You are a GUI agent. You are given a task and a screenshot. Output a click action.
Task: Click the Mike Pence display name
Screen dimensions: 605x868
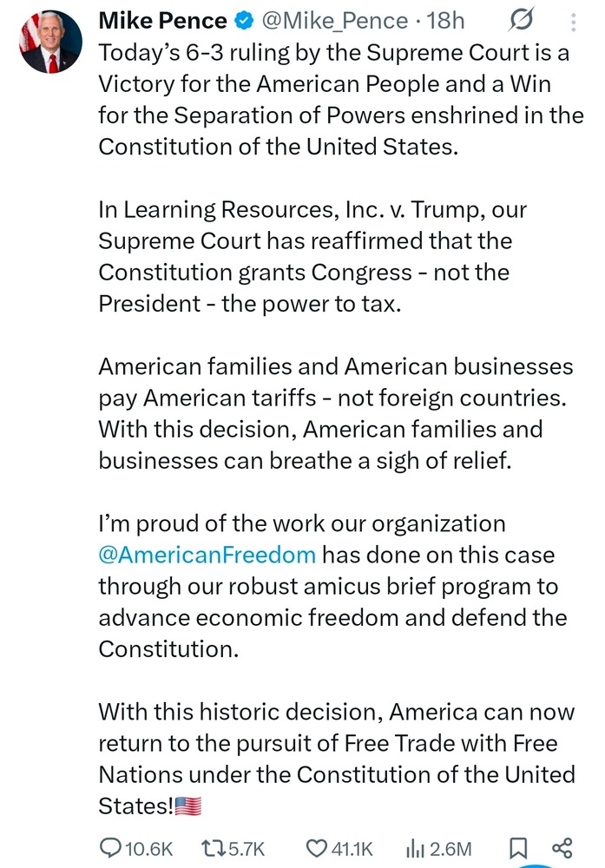click(x=162, y=20)
